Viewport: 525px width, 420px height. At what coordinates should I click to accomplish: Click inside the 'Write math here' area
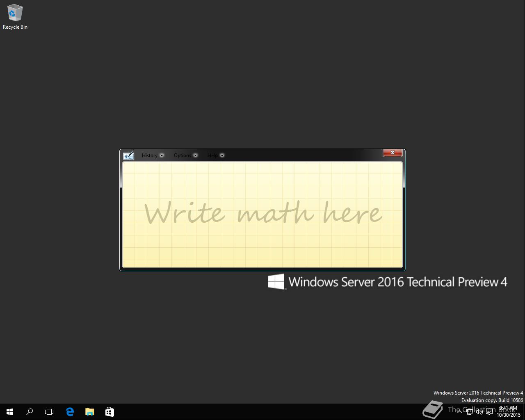point(262,215)
